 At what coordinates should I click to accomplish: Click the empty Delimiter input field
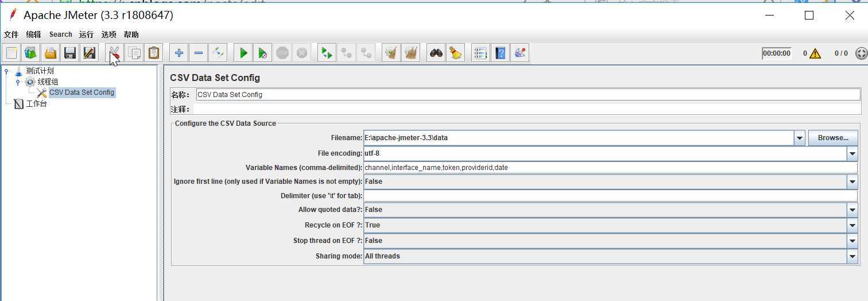[x=610, y=196]
